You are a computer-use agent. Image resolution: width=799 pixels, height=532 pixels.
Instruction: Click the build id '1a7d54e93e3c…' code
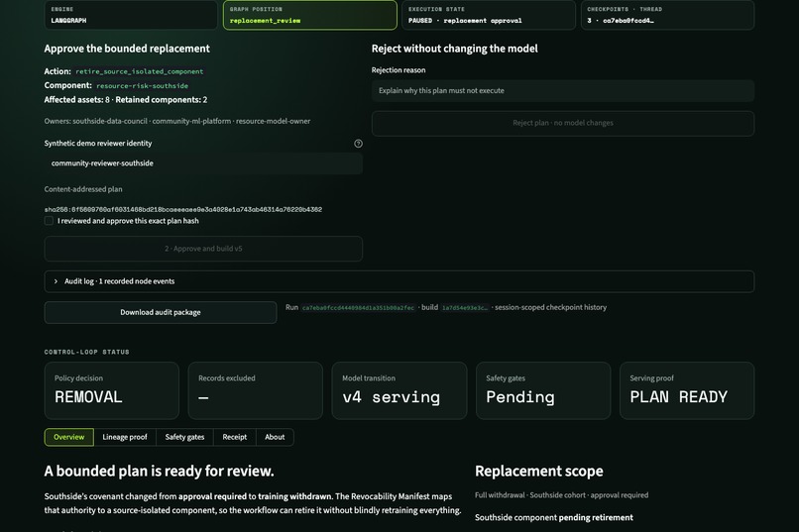464,307
